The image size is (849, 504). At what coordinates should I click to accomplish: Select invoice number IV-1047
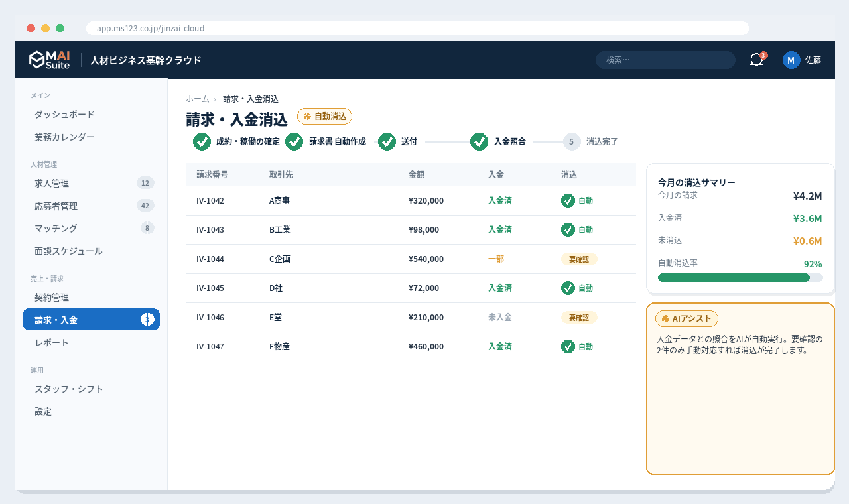(210, 346)
